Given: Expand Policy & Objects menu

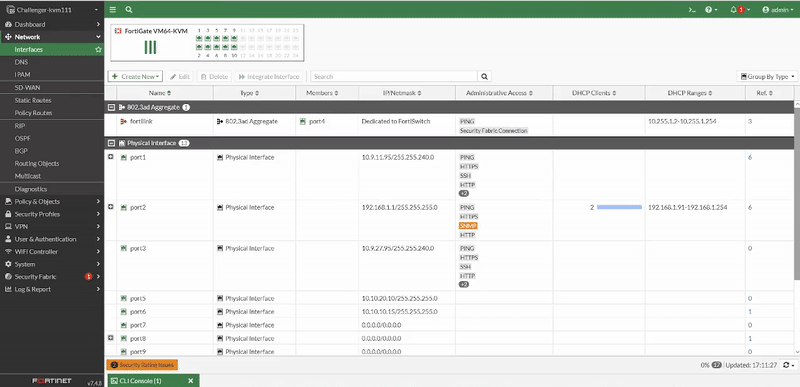Looking at the screenshot, I should [52, 201].
